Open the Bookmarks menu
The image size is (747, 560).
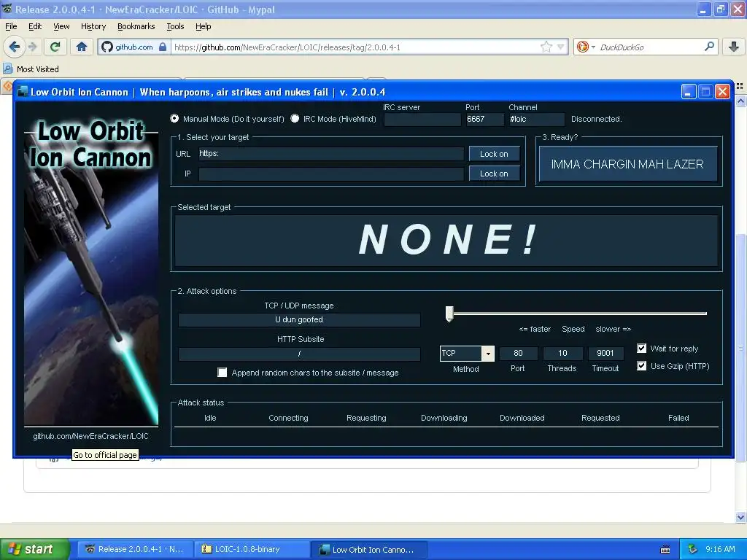click(x=136, y=26)
